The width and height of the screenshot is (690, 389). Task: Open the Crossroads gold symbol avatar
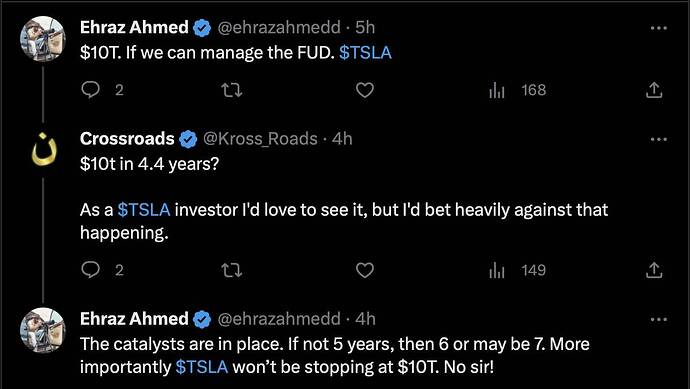point(43,149)
